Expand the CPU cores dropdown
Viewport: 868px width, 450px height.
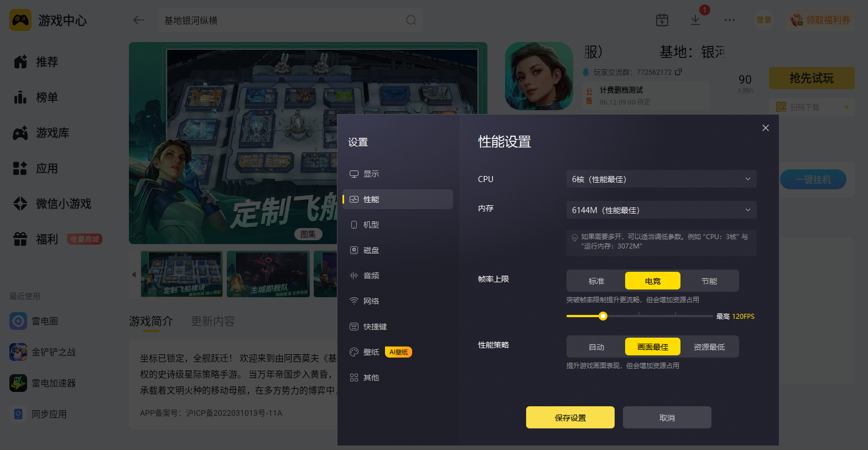[x=662, y=179]
